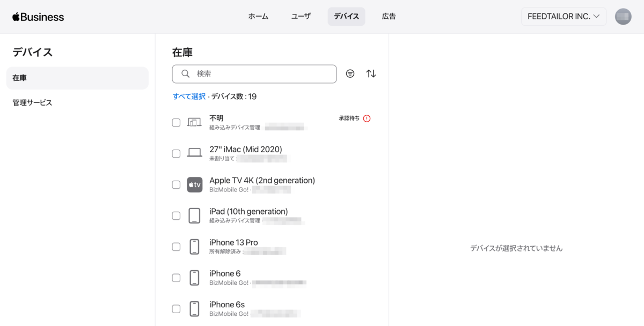Image resolution: width=644 pixels, height=326 pixels.
Task: Click the red pending-approval warning icon
Action: pos(367,118)
